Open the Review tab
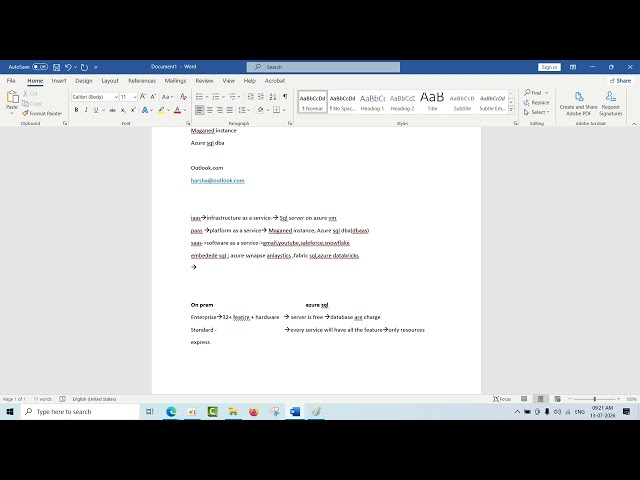The height and width of the screenshot is (480, 640). [204, 81]
